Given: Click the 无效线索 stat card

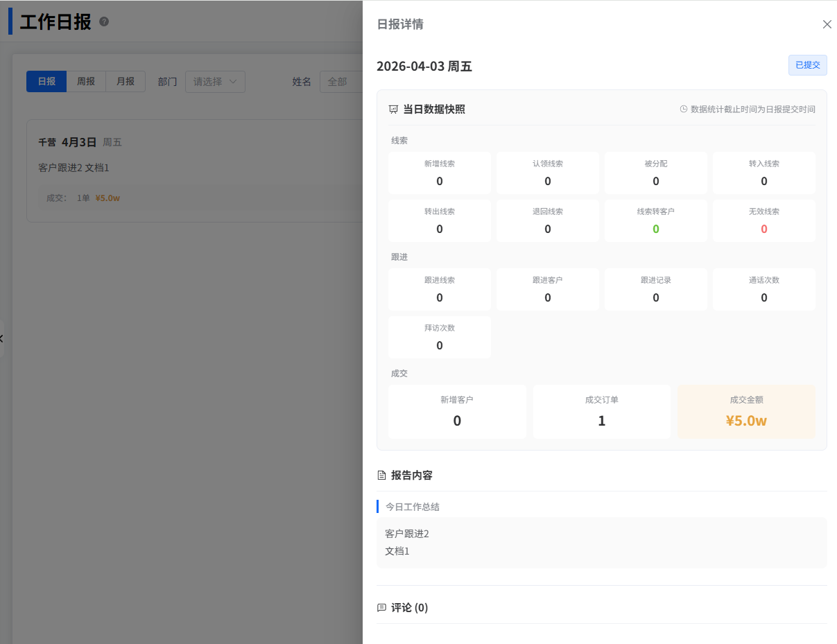Looking at the screenshot, I should point(763,220).
